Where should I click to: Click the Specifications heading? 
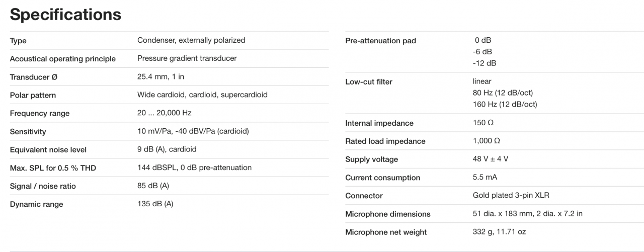click(x=65, y=15)
